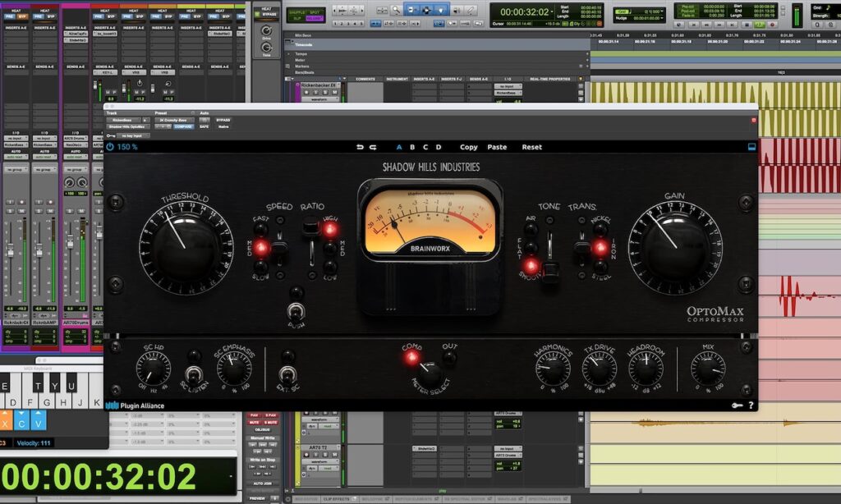Select SHUFFLE edit mode
This screenshot has height=504, width=841.
coord(297,11)
